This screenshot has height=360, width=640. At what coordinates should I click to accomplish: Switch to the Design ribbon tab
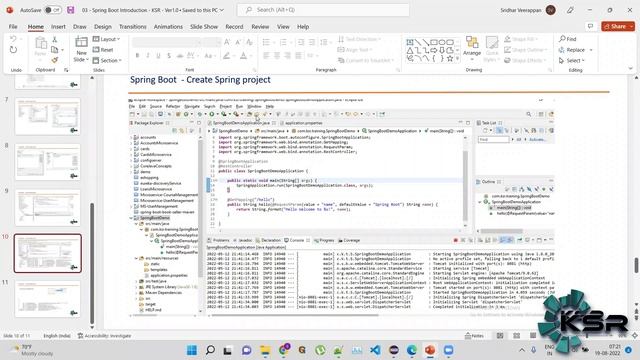(102, 27)
